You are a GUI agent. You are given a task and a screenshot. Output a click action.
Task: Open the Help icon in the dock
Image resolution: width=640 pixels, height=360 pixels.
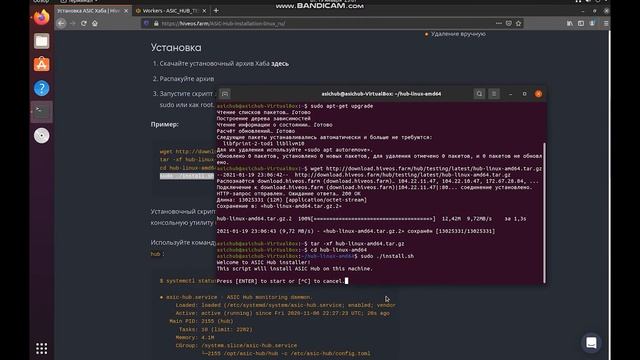[x=41, y=88]
